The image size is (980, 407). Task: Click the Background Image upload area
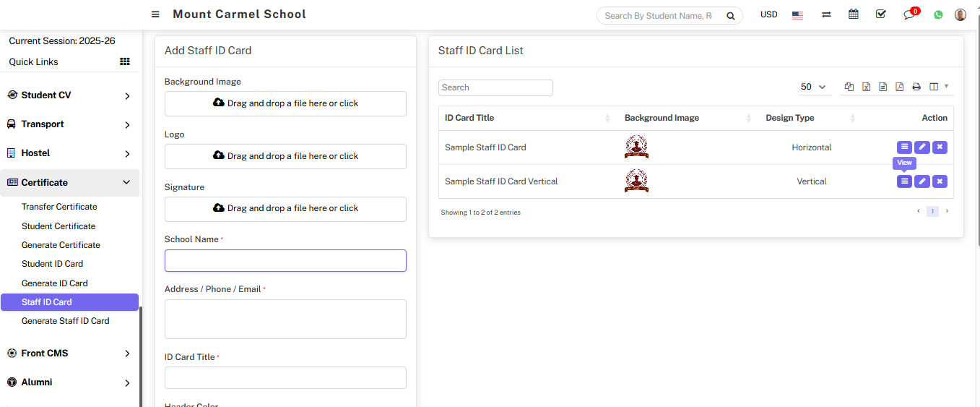pos(285,103)
